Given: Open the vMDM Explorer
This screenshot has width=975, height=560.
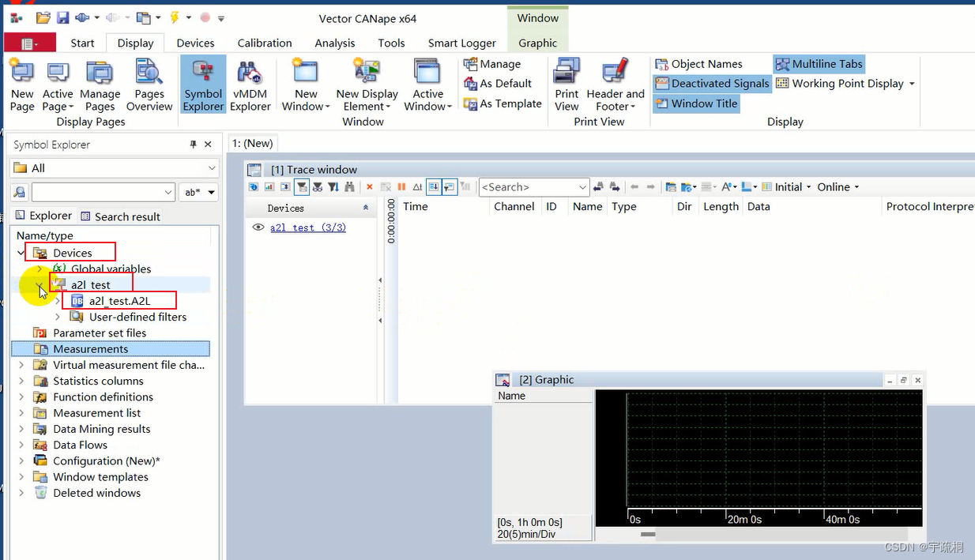Looking at the screenshot, I should point(250,85).
